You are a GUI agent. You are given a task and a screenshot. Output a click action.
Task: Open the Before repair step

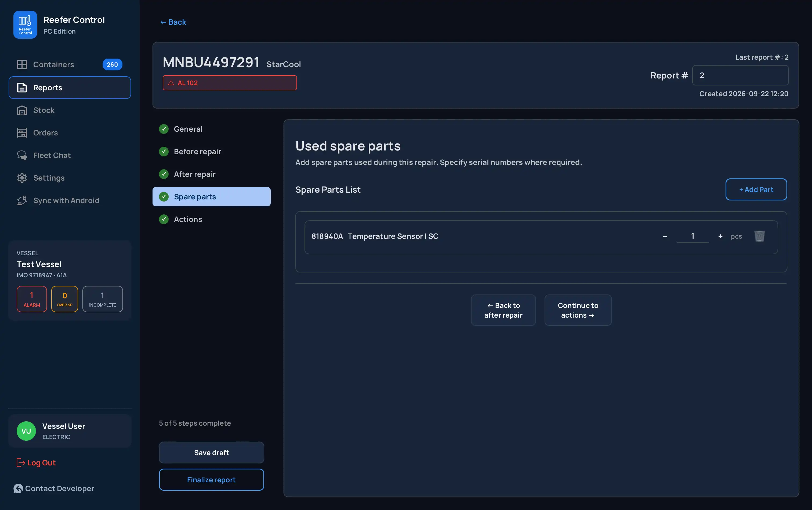[211, 152]
